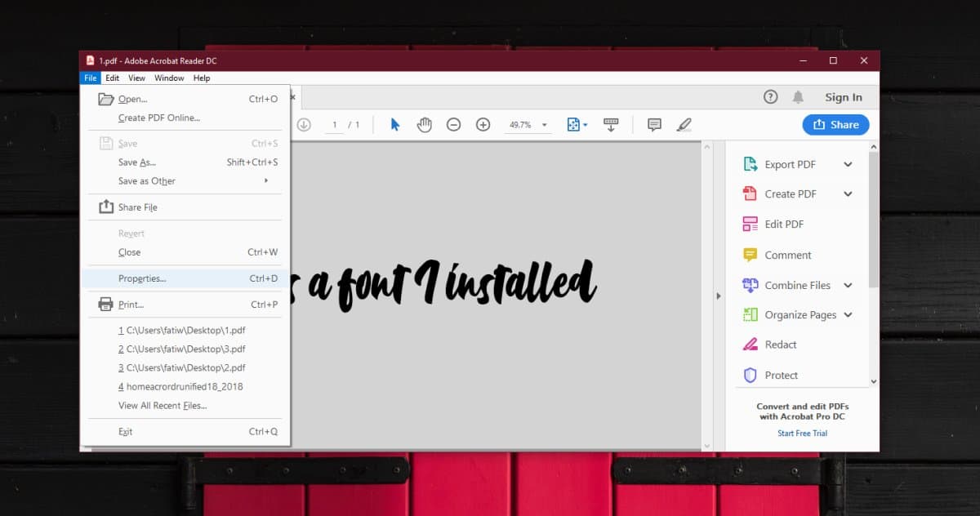Add a sticky note comment icon
Image resolution: width=980 pixels, height=516 pixels.
(654, 124)
